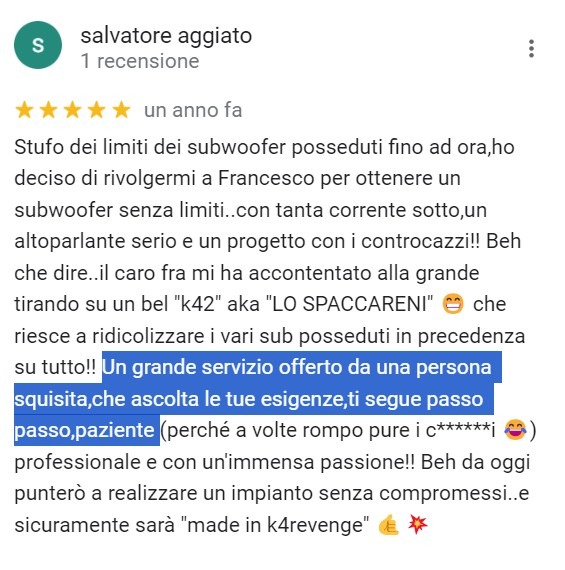Viewport: 565px width, 570px height.
Task: Open reviewer name salvatore aggiato
Action: pyautogui.click(x=166, y=36)
